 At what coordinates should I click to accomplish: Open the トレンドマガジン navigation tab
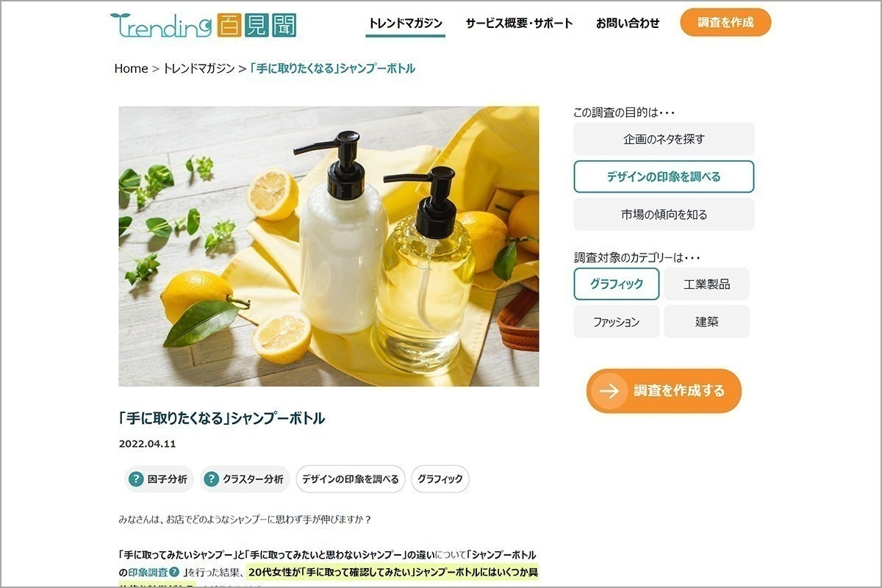point(406,23)
